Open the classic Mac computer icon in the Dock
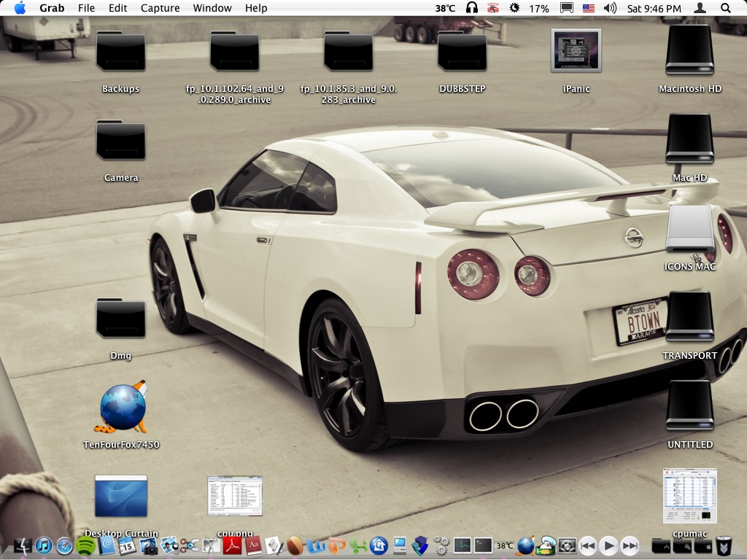This screenshot has width=747, height=560. (399, 545)
